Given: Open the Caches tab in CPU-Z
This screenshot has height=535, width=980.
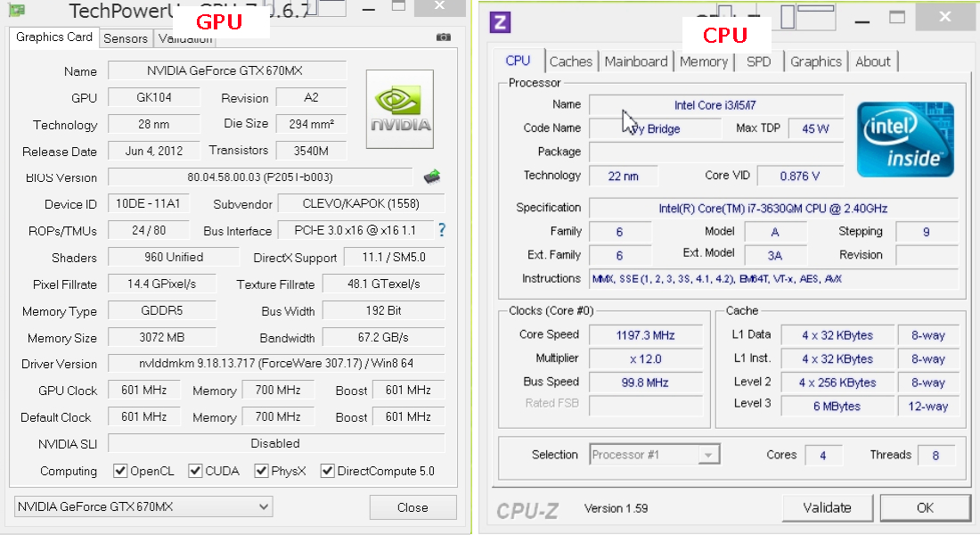Looking at the screenshot, I should pyautogui.click(x=570, y=62).
